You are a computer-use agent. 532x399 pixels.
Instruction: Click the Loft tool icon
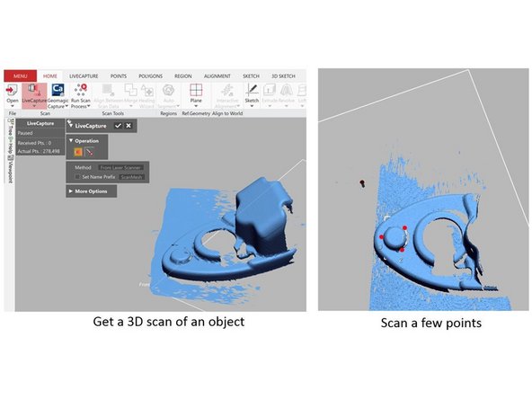coord(302,90)
